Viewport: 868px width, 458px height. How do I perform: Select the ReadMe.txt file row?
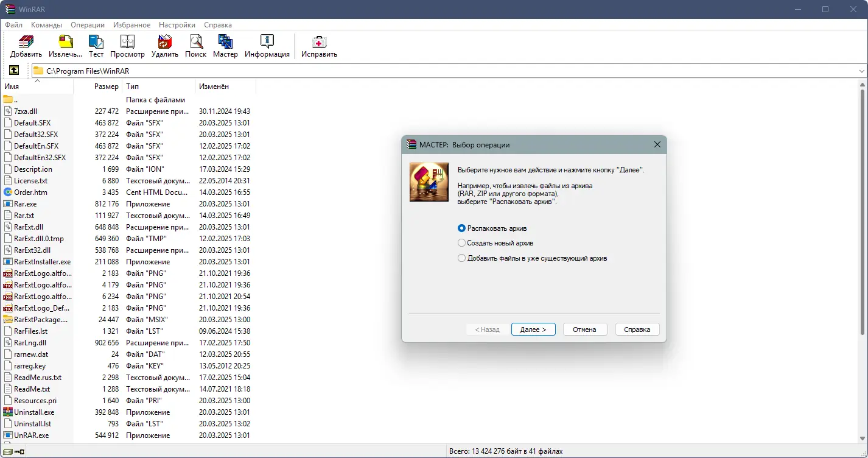(x=128, y=389)
